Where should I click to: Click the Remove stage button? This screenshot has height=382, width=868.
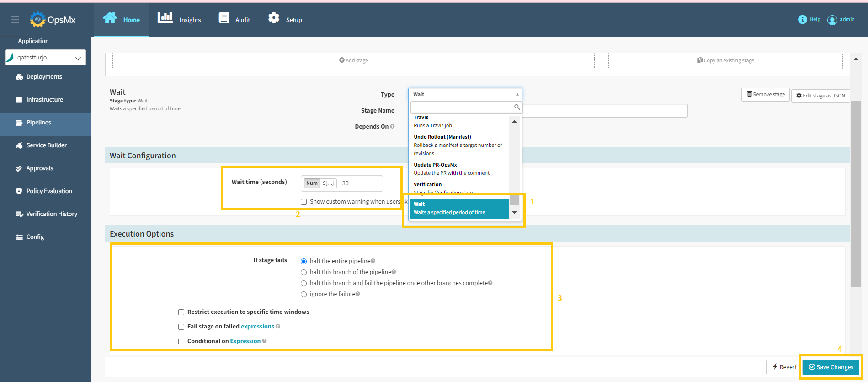click(x=765, y=95)
